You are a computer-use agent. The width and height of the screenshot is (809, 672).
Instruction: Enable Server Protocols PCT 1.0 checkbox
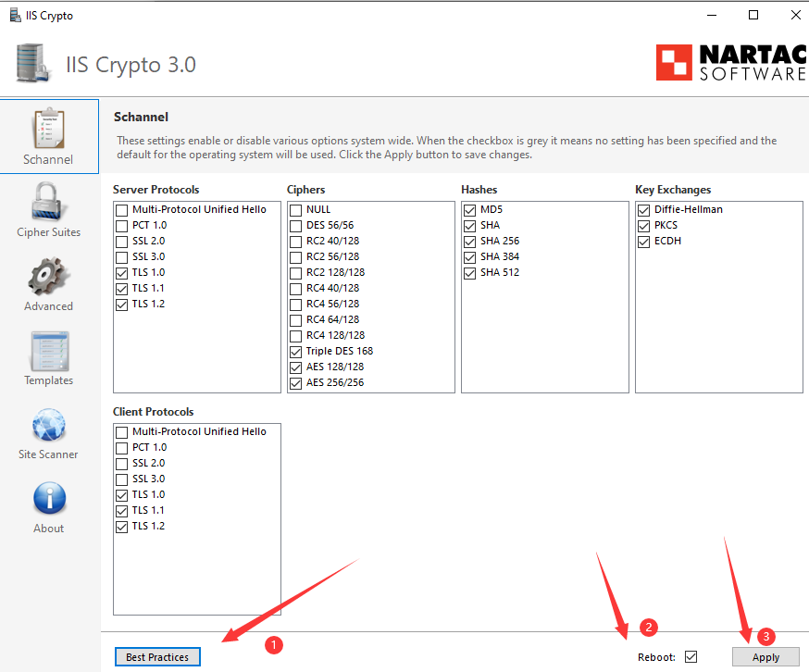[122, 226]
